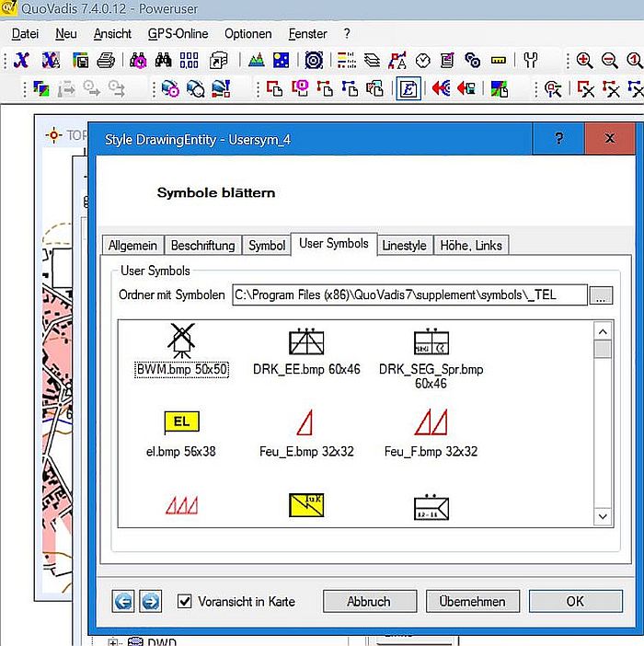Screen dimensions: 644x646
Task: Click the Übernehmen button
Action: pos(472,602)
